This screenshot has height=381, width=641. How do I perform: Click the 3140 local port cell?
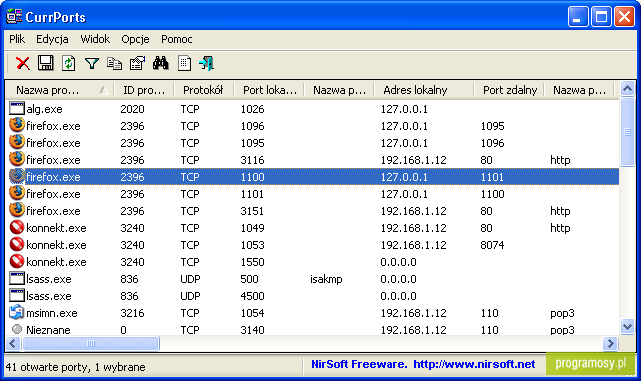click(x=252, y=329)
